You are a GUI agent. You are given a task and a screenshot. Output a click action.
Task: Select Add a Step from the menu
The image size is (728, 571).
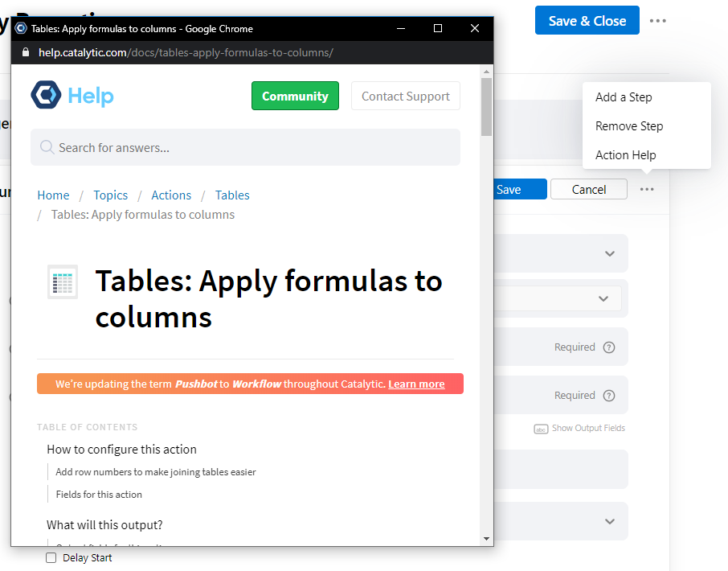624,97
